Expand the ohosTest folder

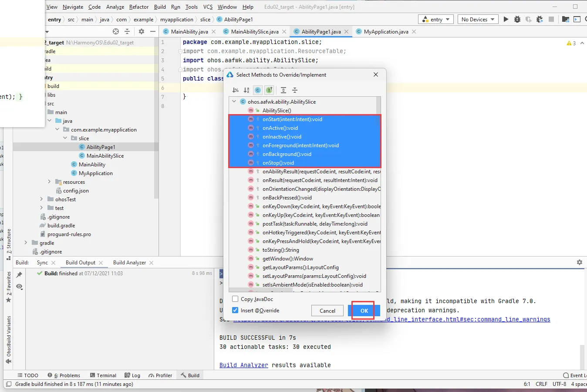coord(41,199)
